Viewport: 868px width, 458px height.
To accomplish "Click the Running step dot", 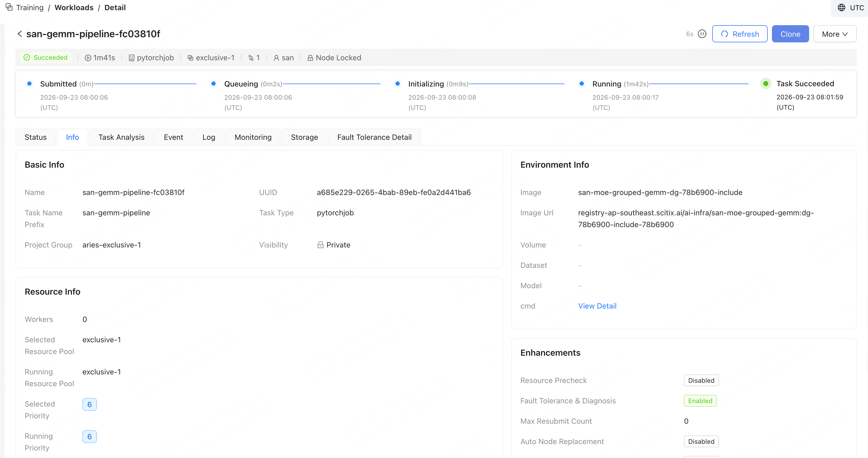I will 582,84.
